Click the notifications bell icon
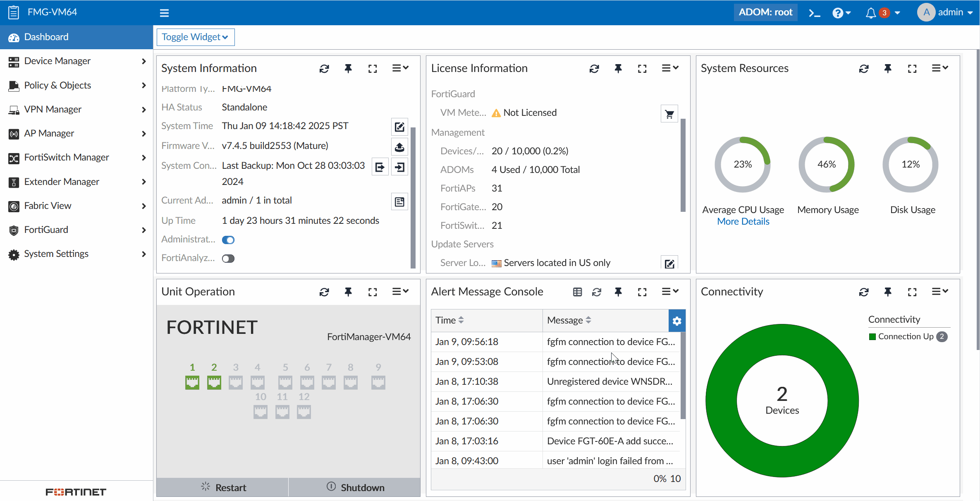The height and width of the screenshot is (501, 980). [x=870, y=13]
